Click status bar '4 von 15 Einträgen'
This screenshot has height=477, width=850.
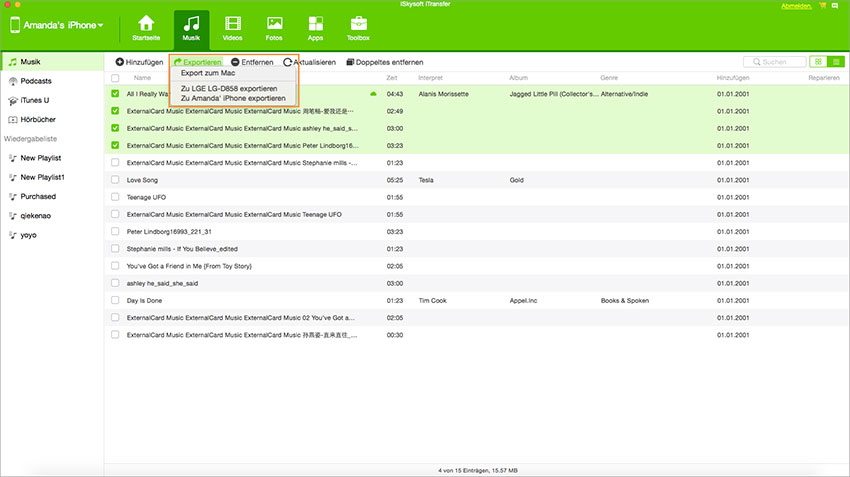478,470
